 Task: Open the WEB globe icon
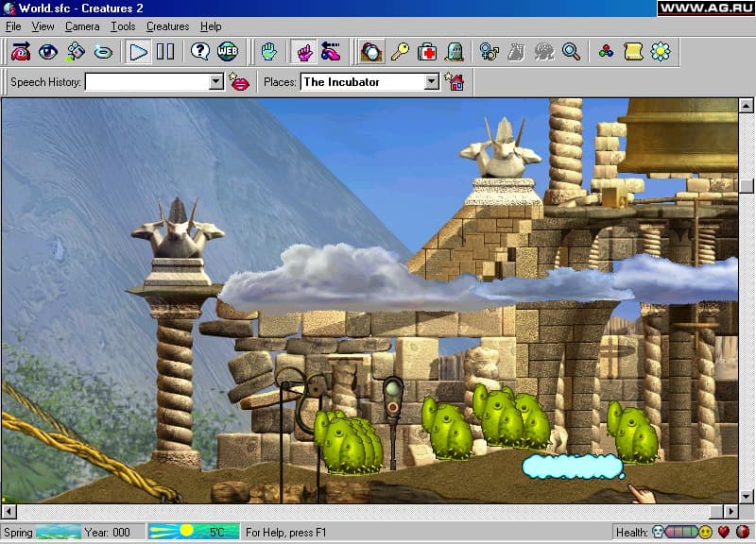(228, 52)
